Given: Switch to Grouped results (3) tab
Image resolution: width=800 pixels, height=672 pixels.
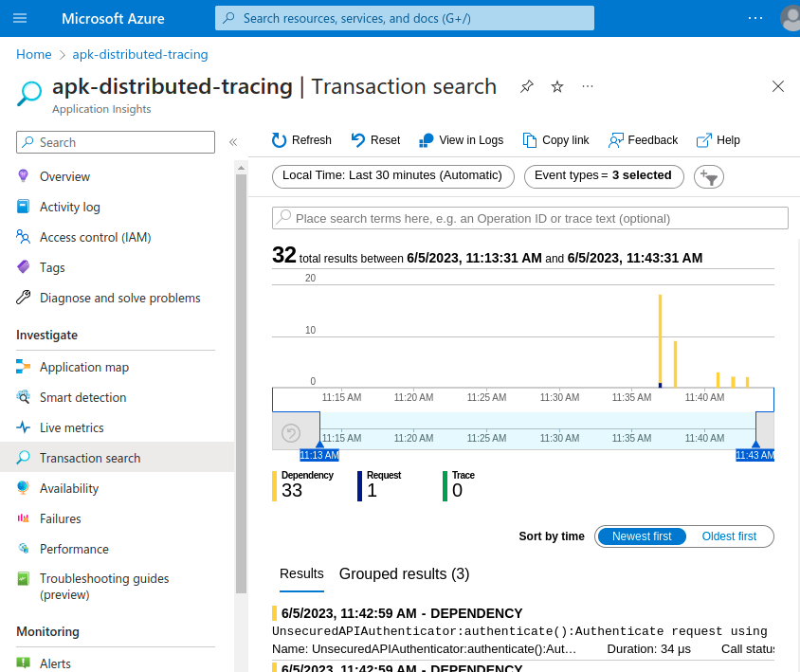Looking at the screenshot, I should (404, 574).
